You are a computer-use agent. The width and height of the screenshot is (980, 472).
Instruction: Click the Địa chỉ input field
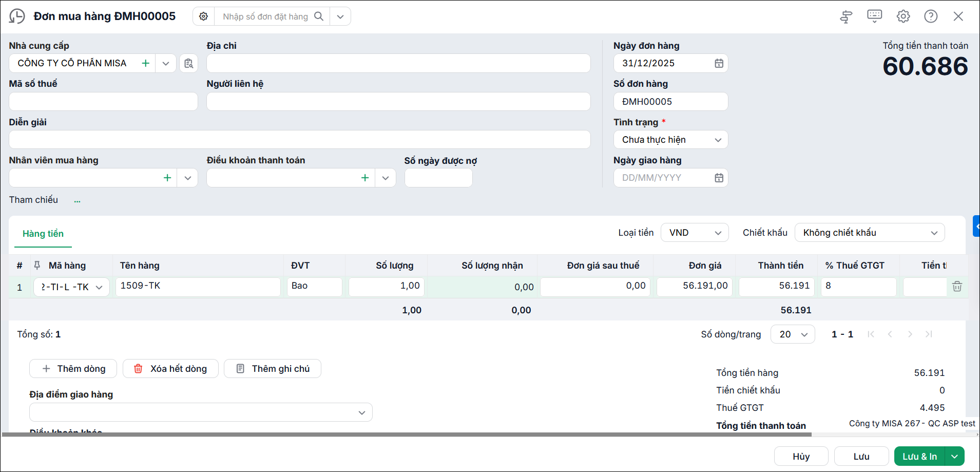pos(398,63)
